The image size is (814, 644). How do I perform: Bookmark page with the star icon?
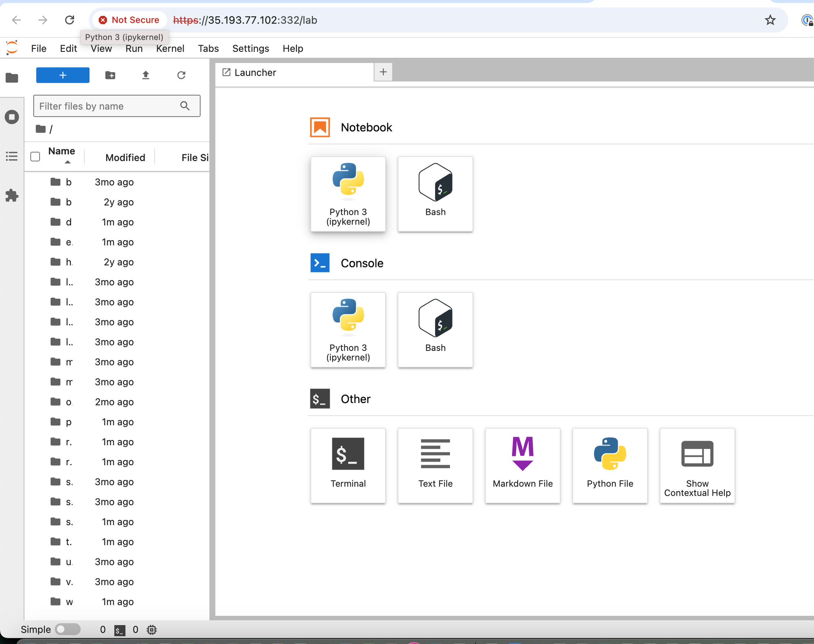pyautogui.click(x=770, y=20)
